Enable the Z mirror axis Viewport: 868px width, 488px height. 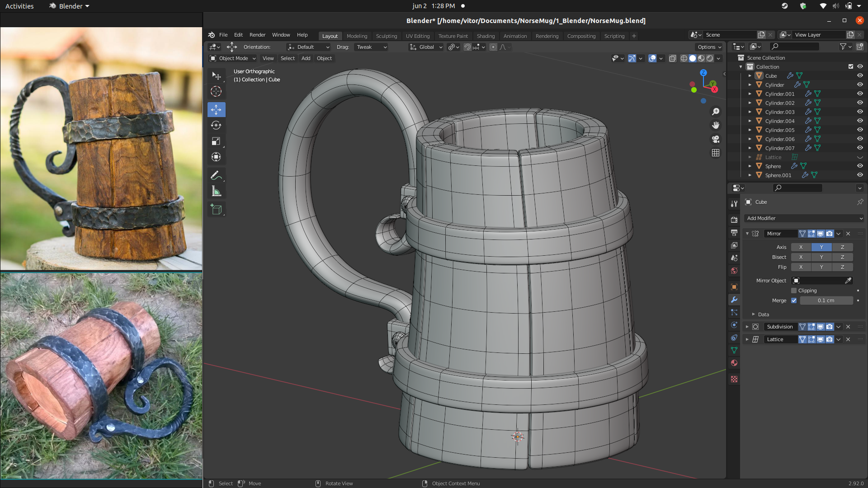coord(843,247)
